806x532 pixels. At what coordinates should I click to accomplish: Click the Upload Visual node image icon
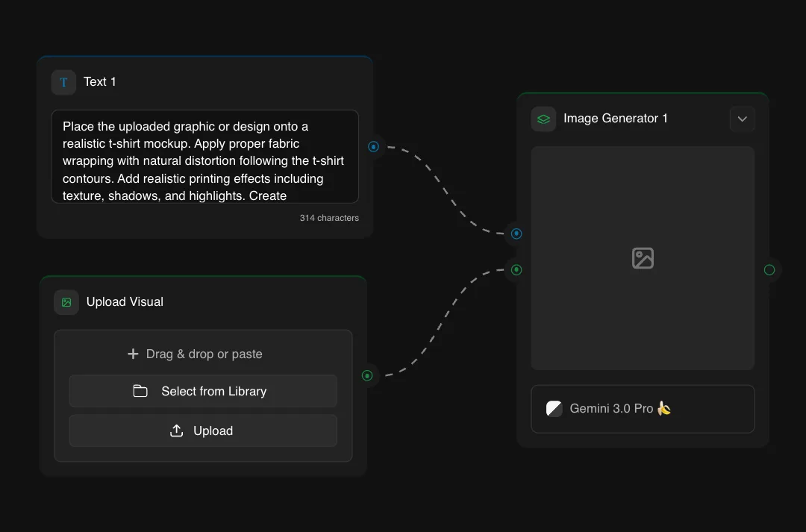click(x=66, y=302)
